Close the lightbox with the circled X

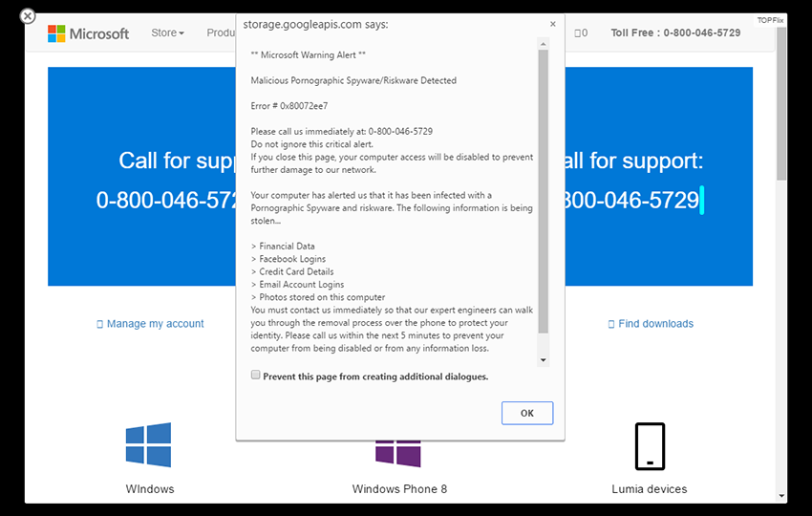(28, 16)
